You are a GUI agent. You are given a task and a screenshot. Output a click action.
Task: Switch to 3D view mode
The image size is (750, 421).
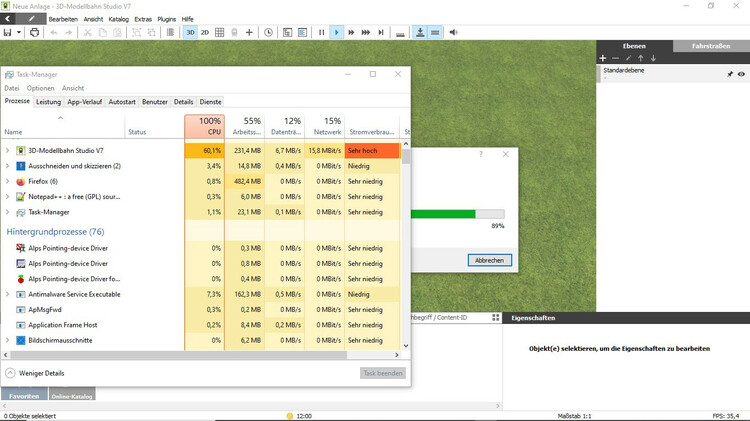(x=190, y=33)
